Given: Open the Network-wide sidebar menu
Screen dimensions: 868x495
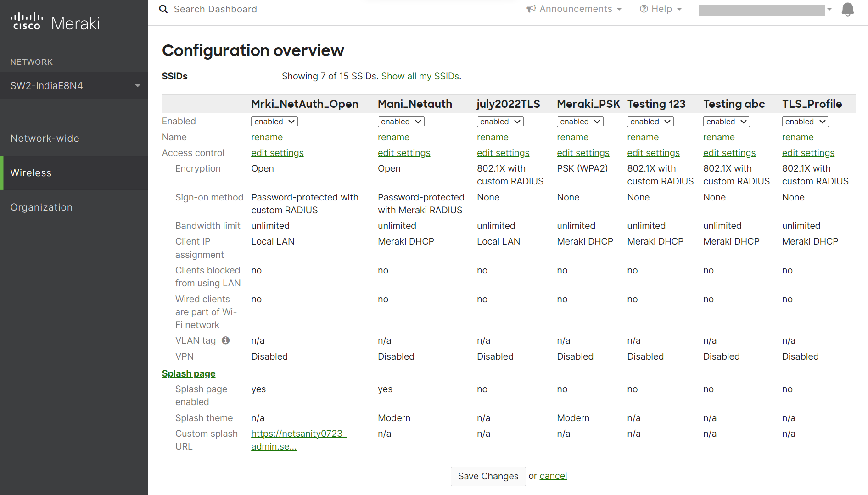Looking at the screenshot, I should coord(74,139).
